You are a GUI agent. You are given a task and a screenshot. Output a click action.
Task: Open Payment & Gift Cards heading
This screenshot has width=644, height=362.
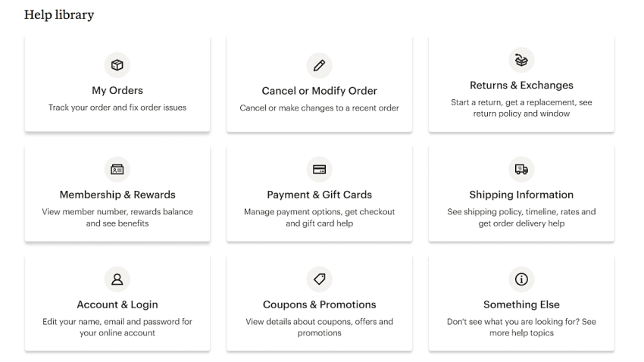319,195
